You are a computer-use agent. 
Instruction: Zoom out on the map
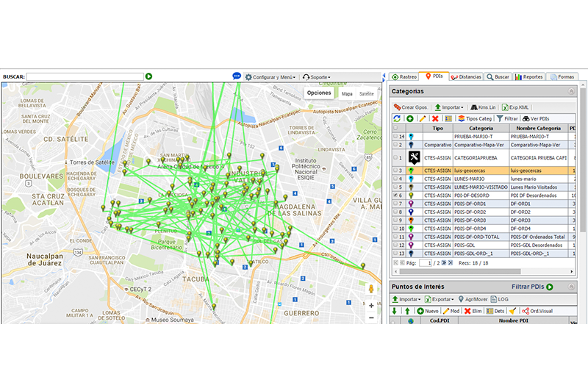(x=371, y=318)
